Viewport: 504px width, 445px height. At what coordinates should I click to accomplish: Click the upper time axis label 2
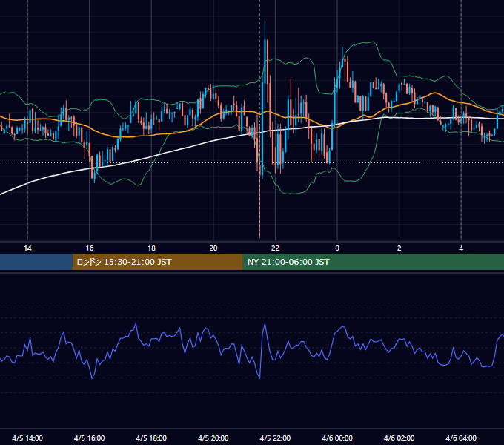[x=399, y=248]
